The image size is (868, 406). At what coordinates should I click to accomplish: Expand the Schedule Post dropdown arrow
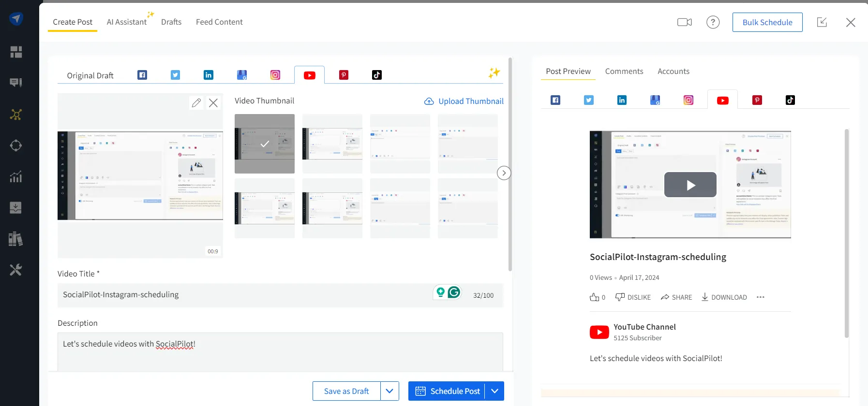tap(494, 391)
